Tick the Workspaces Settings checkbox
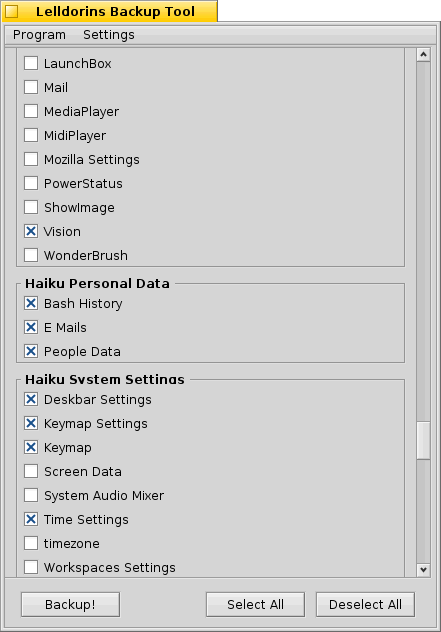The image size is (441, 632). [x=31, y=567]
